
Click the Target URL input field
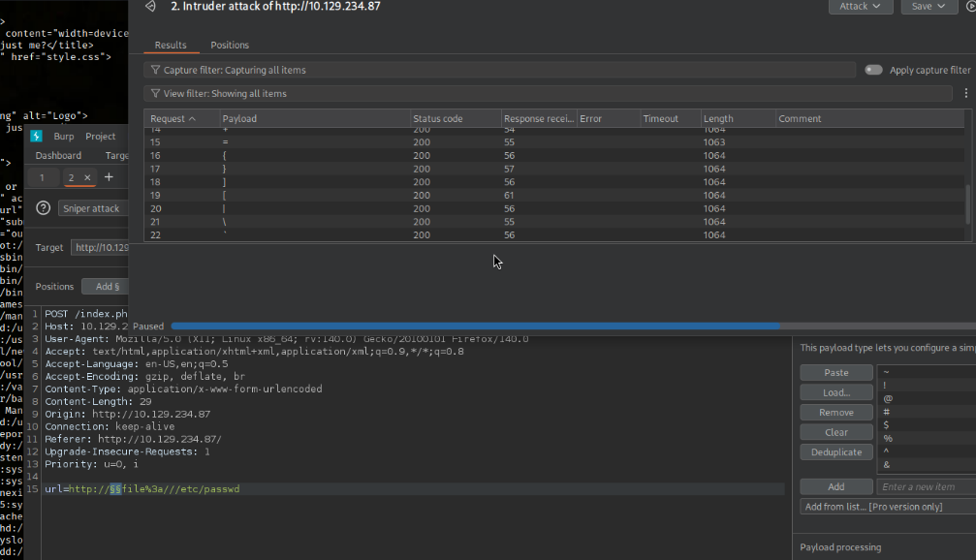100,248
